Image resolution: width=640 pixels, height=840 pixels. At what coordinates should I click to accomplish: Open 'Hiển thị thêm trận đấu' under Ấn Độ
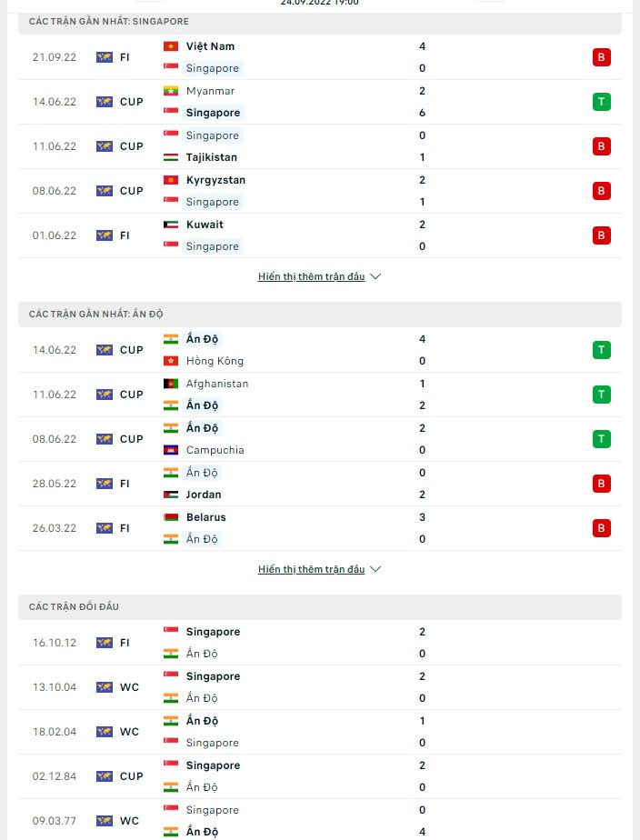point(311,569)
